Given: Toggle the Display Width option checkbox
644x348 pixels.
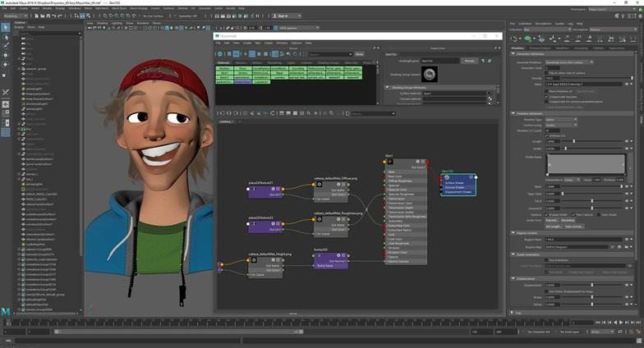Looking at the screenshot, I should (547, 215).
